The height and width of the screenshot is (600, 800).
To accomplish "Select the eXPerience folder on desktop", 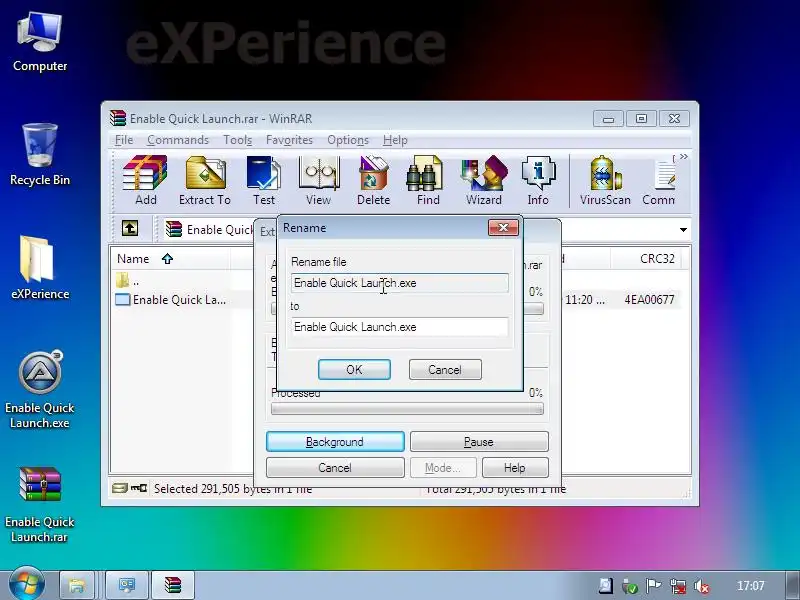I will [x=40, y=268].
